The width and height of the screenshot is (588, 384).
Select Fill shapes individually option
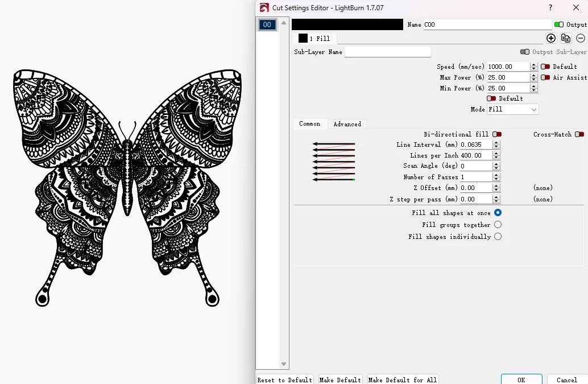(x=498, y=237)
